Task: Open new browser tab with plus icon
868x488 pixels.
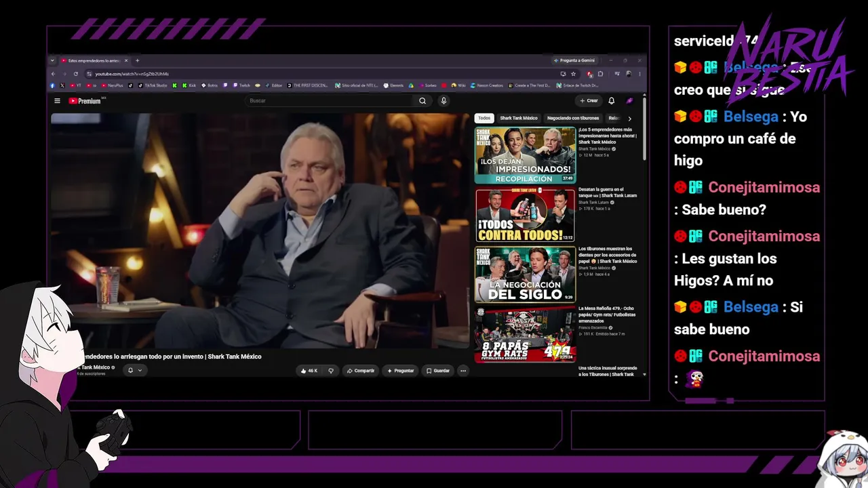Action: 137,60
